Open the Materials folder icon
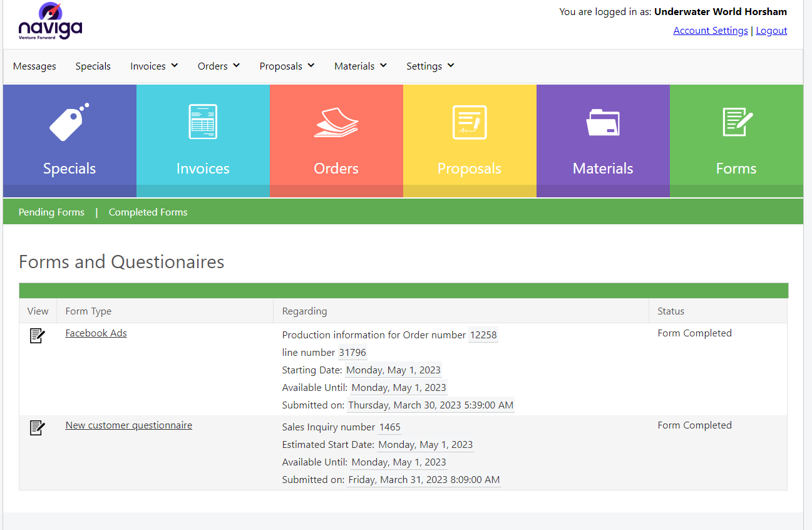 pyautogui.click(x=603, y=122)
